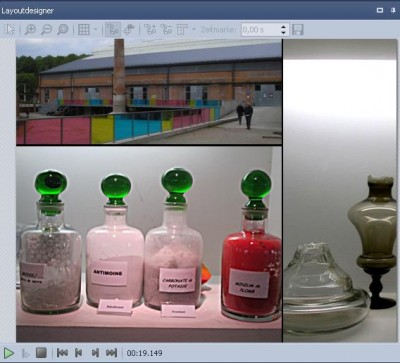Toggle the grid display icon
The width and height of the screenshot is (400, 363).
[84, 29]
